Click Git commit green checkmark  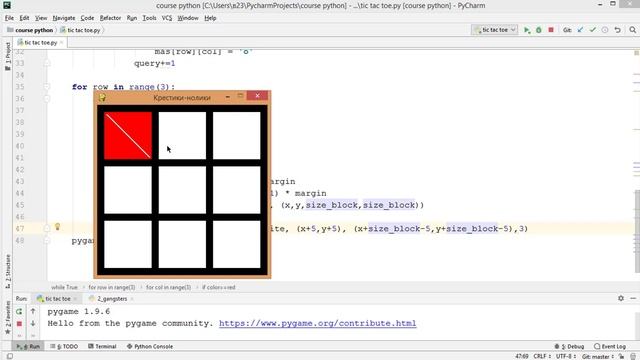[593, 30]
